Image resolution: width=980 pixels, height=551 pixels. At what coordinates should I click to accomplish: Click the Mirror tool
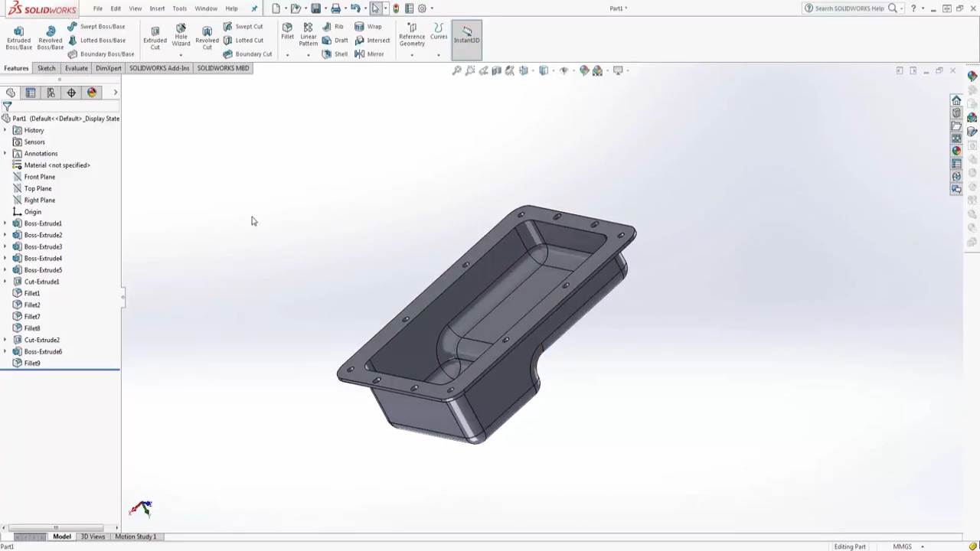369,54
